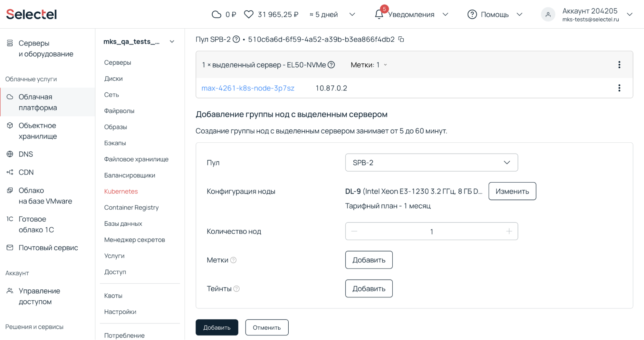Open three-dot menu for max-4261-k8s-node-3p7sz

(619, 88)
